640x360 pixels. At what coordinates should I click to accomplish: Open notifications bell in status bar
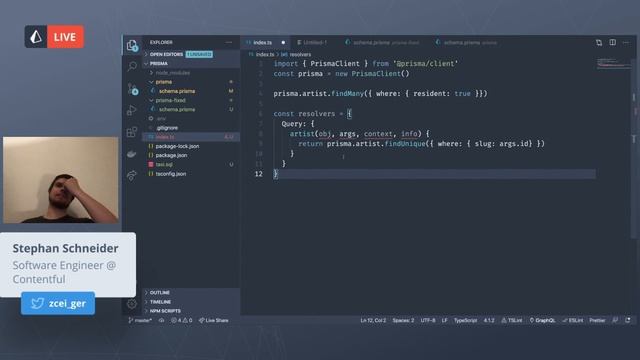628,320
